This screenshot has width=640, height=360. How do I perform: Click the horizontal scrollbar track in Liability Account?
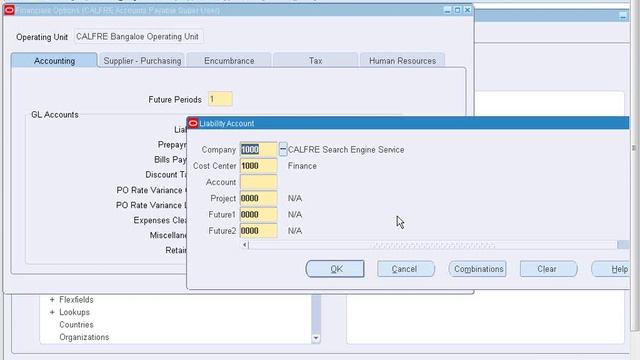point(433,245)
